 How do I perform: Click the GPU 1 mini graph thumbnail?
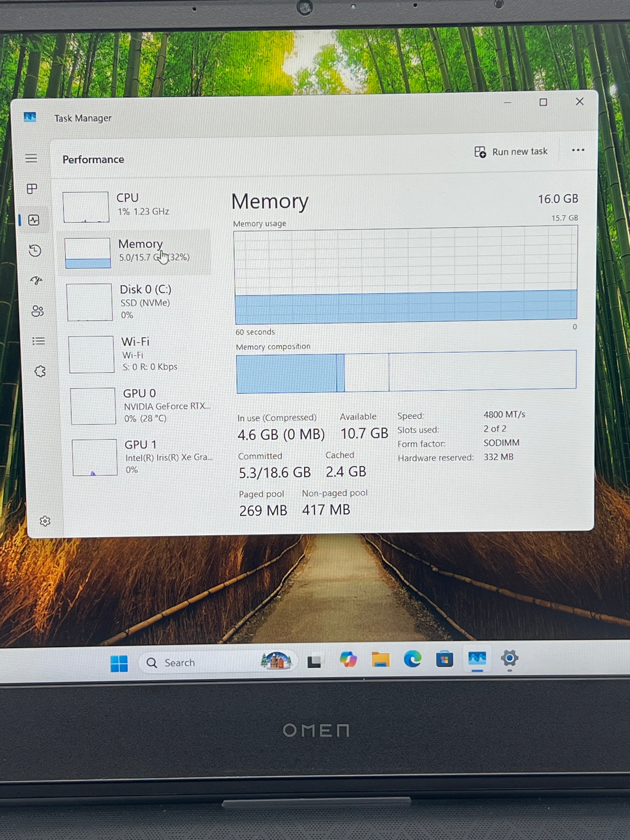click(95, 457)
